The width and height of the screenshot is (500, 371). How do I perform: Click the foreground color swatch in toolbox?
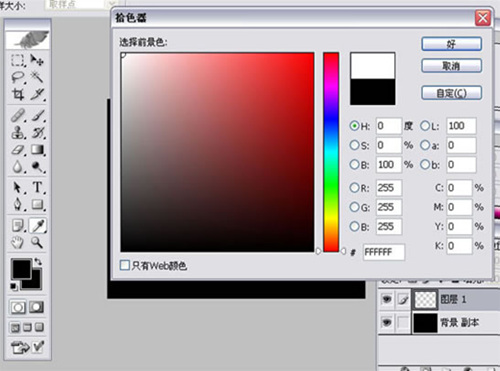pyautogui.click(x=21, y=268)
